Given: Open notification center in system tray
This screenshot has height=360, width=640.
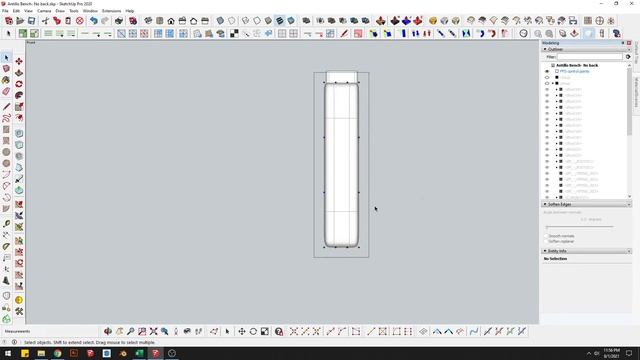Looking at the screenshot, I should click(x=629, y=353).
